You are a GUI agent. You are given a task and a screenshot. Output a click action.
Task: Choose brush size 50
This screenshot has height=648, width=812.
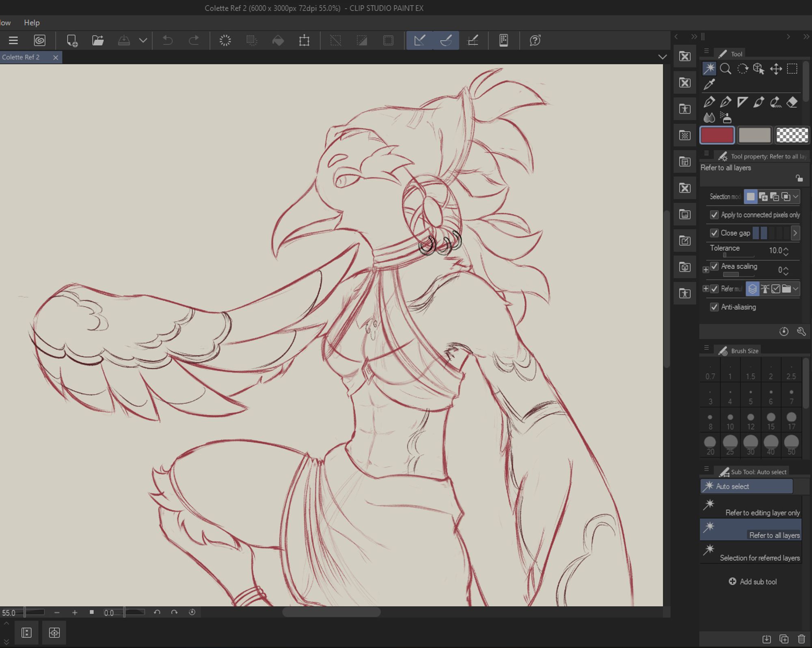tap(791, 446)
